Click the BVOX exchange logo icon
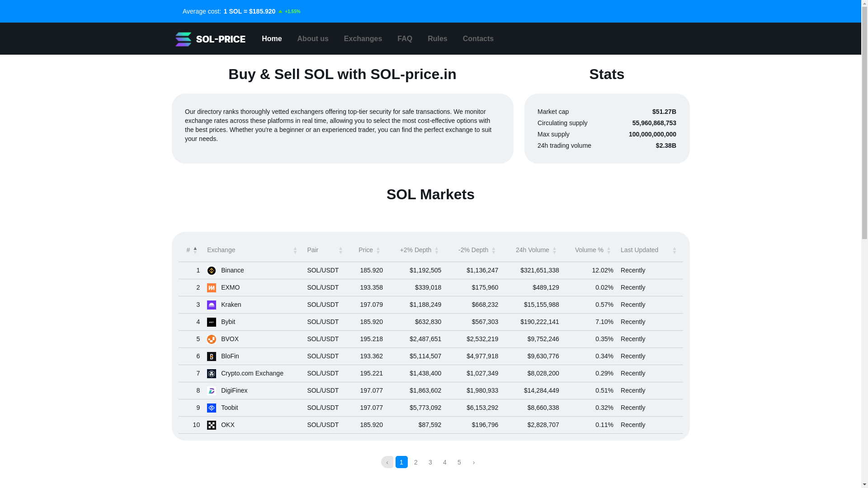868x488 pixels. [x=212, y=339]
